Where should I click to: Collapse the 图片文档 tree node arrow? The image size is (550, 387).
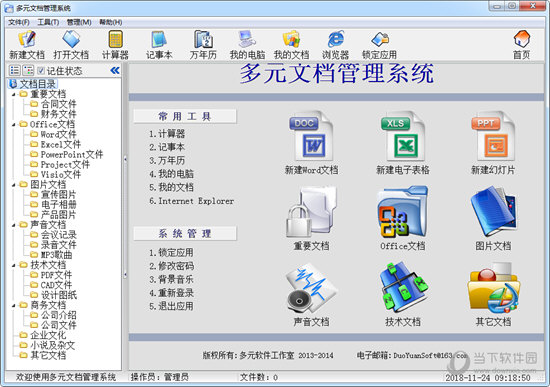pyautogui.click(x=13, y=185)
